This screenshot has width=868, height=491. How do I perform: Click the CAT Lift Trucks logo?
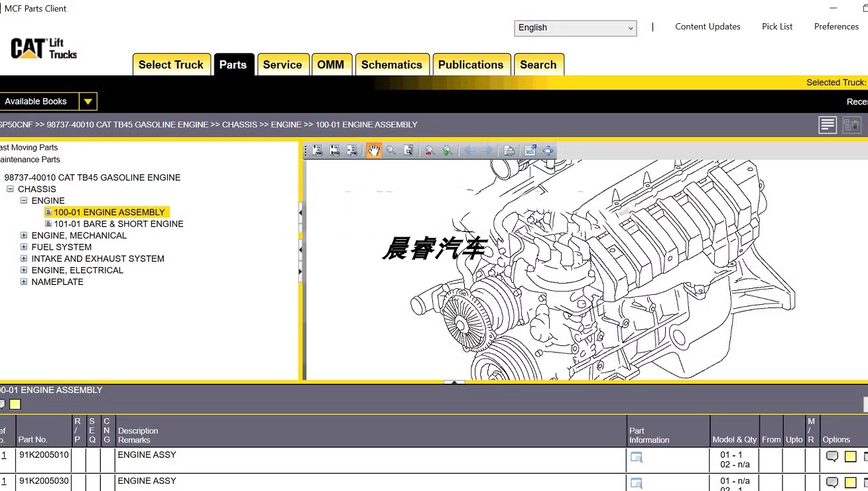coord(44,48)
